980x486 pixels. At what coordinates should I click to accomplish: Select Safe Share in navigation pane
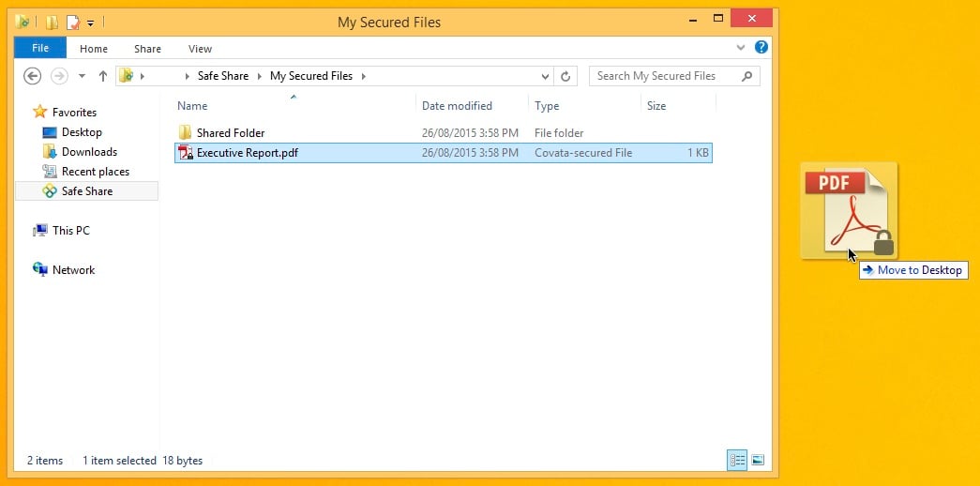pos(87,190)
